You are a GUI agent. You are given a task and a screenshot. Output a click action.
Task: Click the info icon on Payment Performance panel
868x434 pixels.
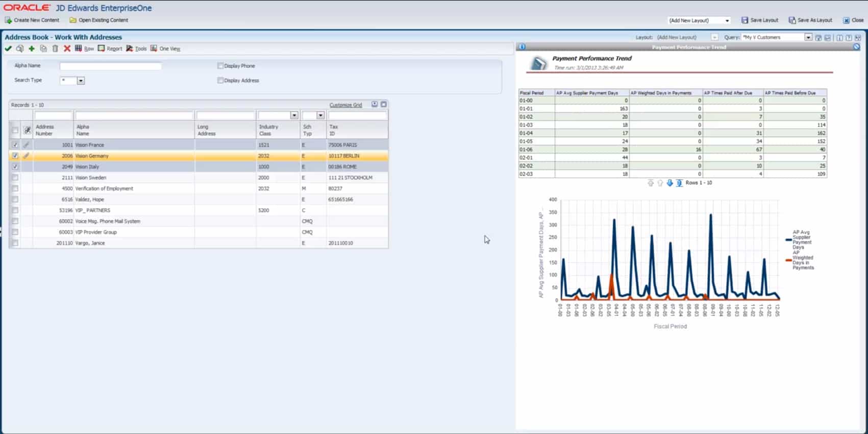522,46
